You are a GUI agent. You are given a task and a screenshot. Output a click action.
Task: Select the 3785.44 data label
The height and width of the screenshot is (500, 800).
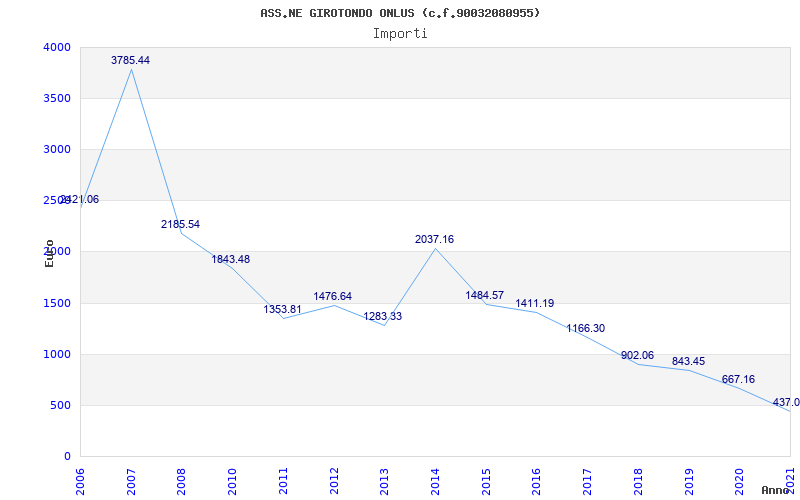click(x=131, y=60)
